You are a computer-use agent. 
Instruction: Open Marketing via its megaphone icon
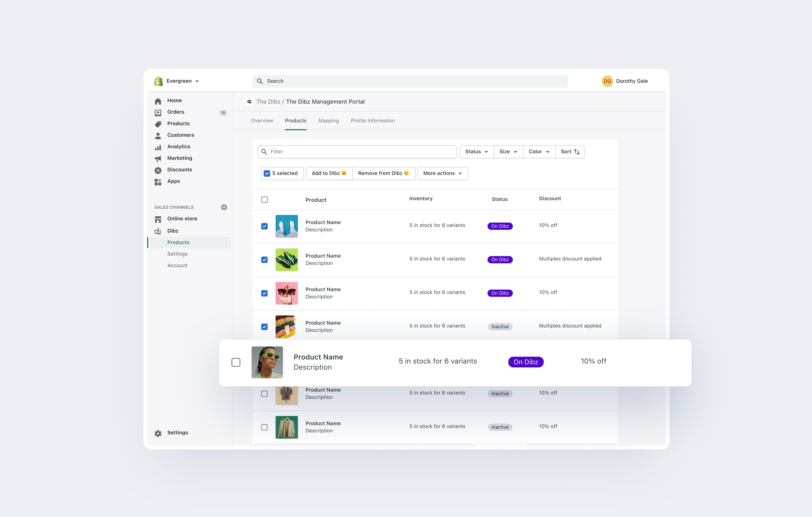[158, 159]
